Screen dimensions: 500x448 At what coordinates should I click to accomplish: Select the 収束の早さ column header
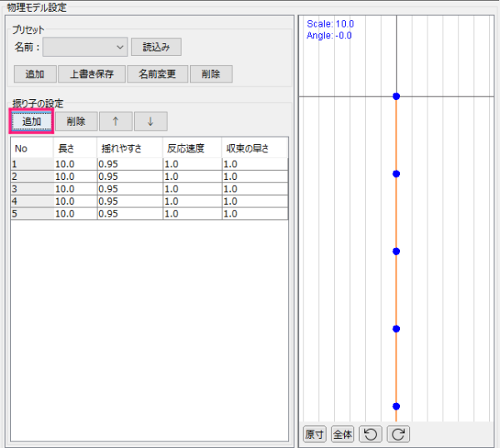tap(255, 148)
